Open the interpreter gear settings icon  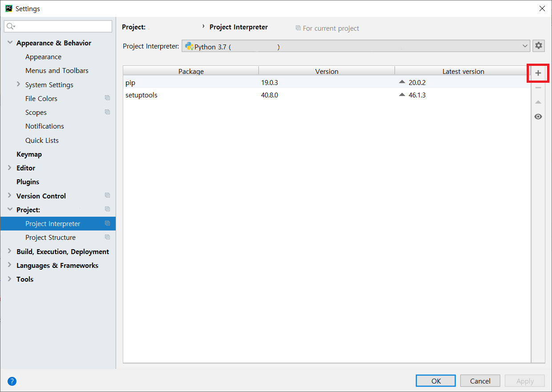(x=539, y=45)
